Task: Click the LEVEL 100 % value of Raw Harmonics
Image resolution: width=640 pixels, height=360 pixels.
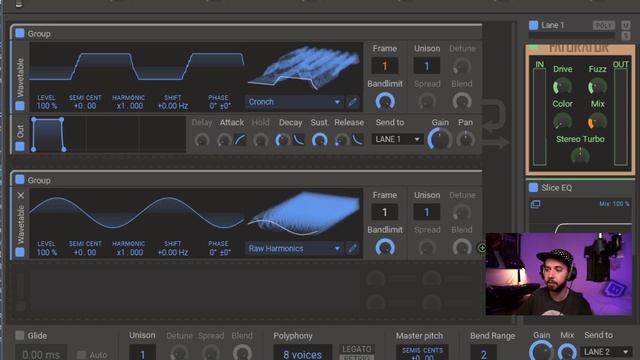Action: pos(47,252)
